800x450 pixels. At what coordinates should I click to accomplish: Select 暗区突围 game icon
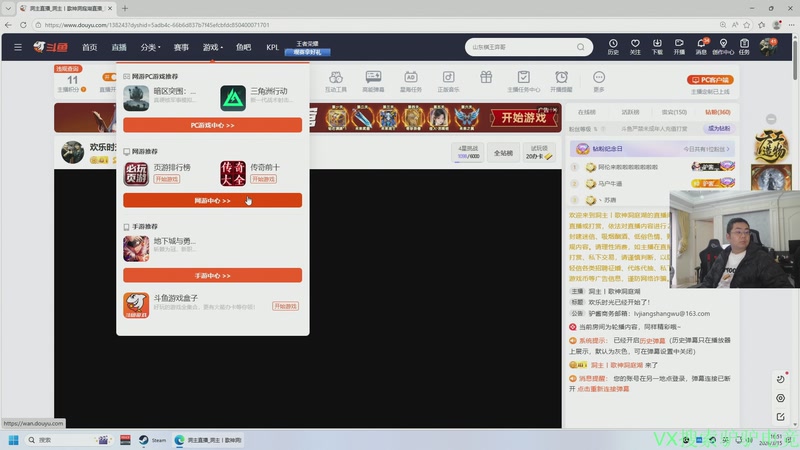[x=136, y=98]
